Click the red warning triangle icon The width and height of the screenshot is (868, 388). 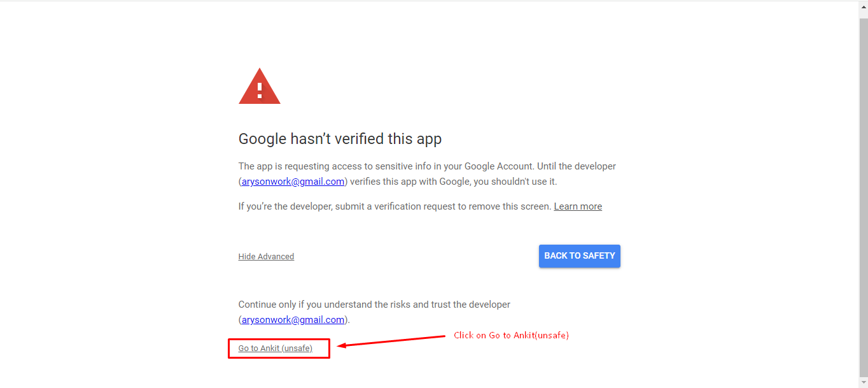259,87
